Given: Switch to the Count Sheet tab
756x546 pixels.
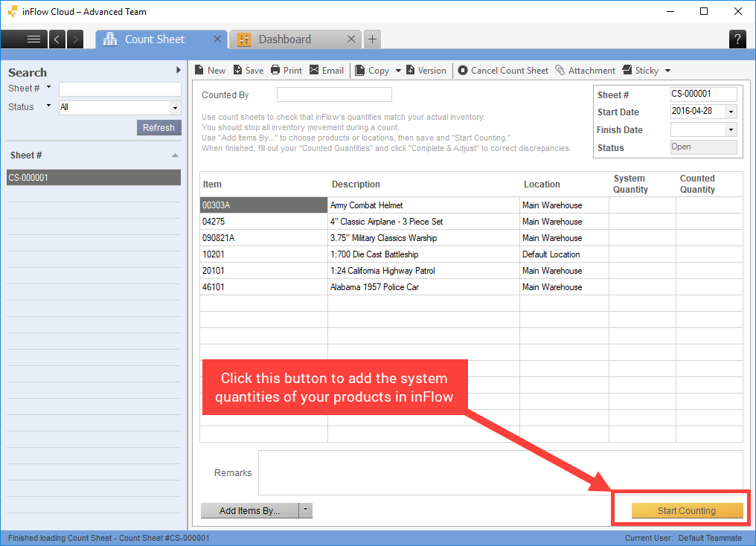Looking at the screenshot, I should click(156, 39).
